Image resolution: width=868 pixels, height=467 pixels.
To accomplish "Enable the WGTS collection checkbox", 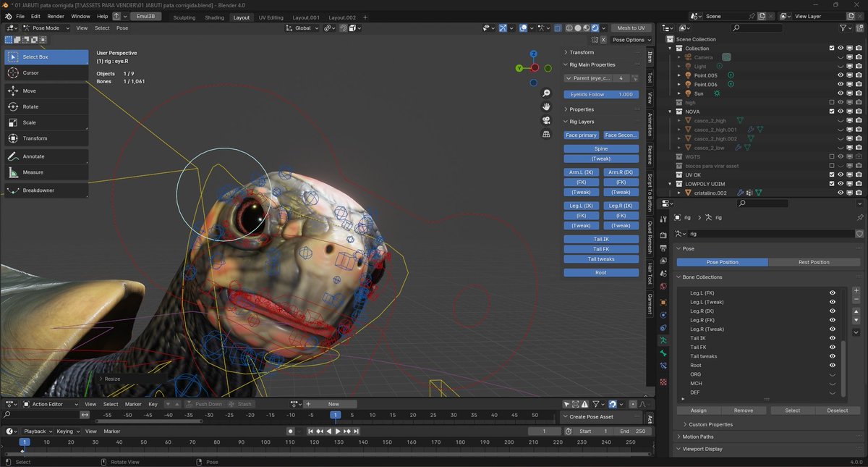I will [x=832, y=156].
